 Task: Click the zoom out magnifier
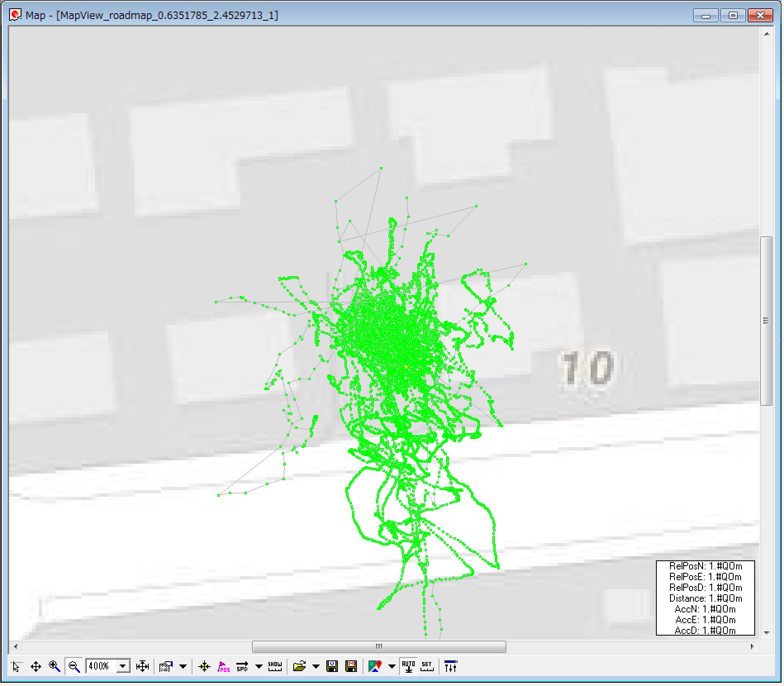(74, 667)
